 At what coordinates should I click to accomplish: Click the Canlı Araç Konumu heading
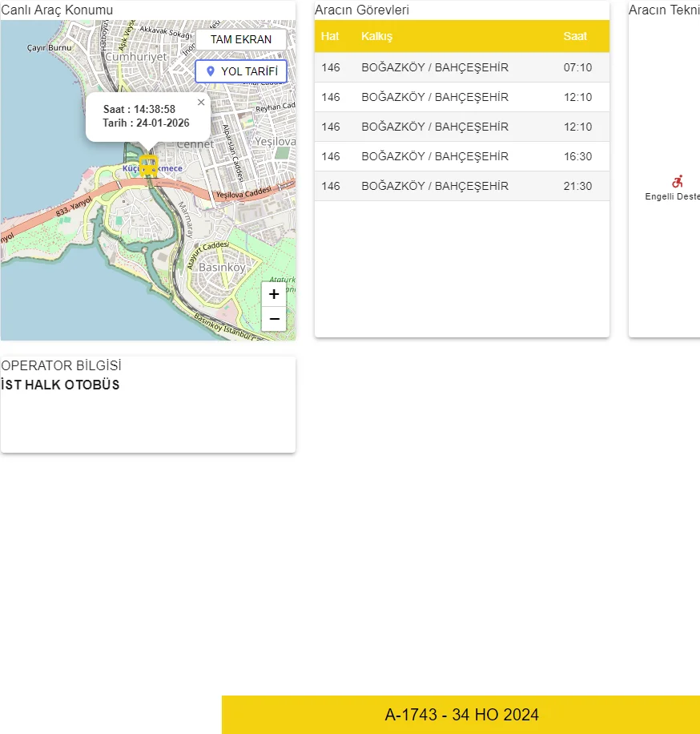coord(57,10)
